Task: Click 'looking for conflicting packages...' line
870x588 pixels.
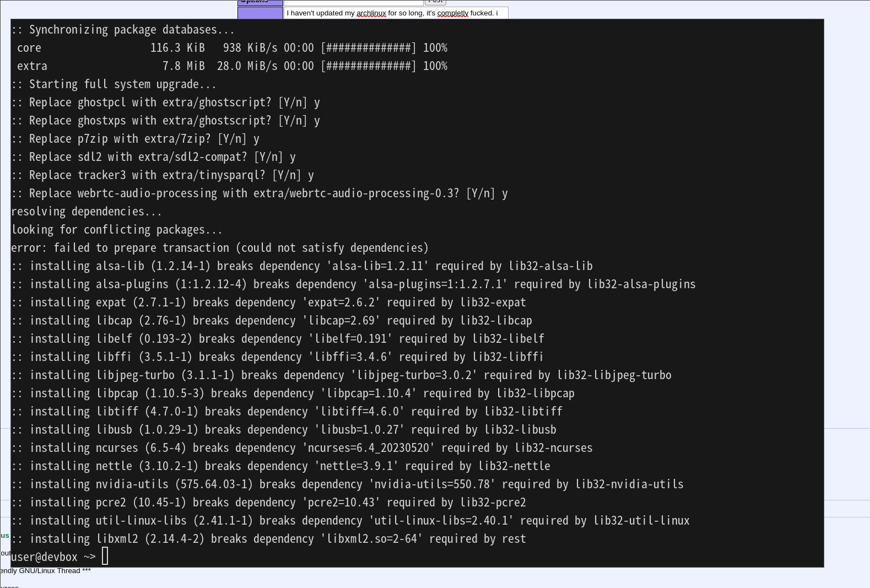Action: pos(117,230)
